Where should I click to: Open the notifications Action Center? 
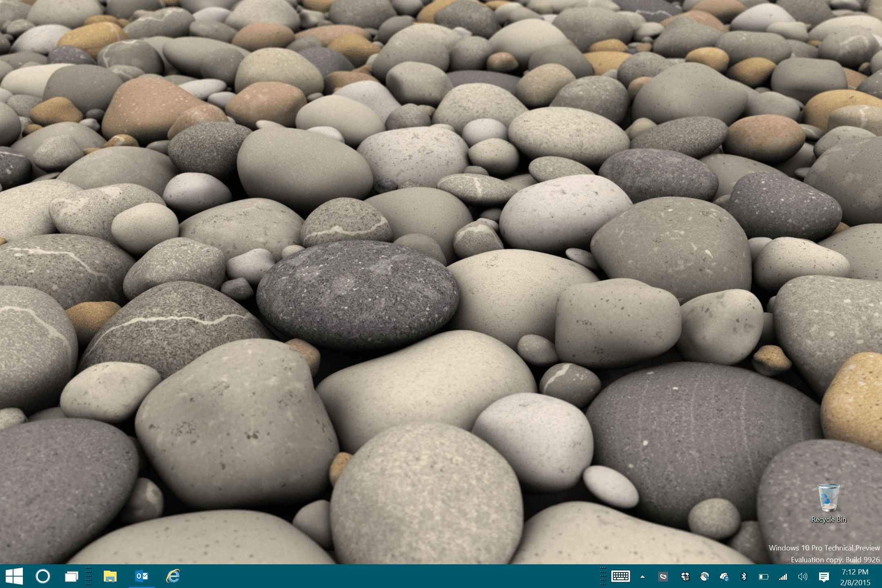(824, 577)
